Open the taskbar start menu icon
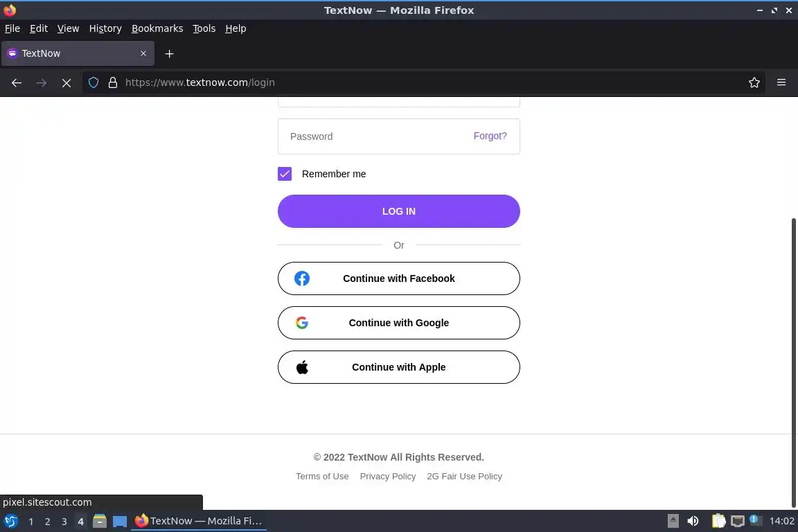Image resolution: width=798 pixels, height=532 pixels. pos(10,521)
